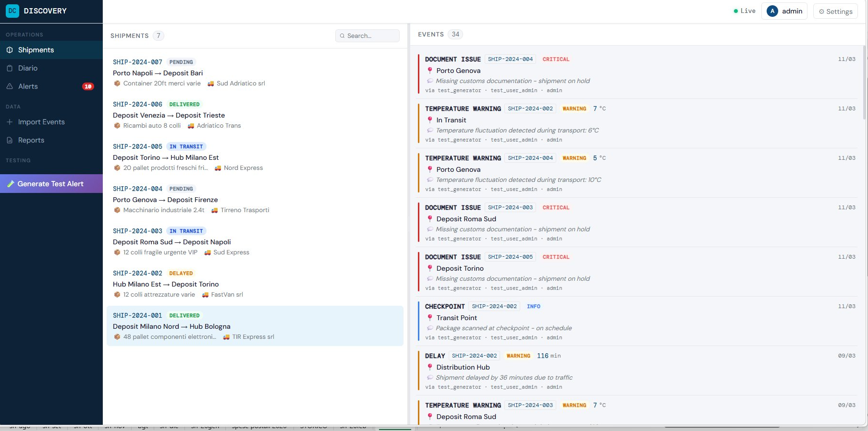This screenshot has width=868, height=431.
Task: Open the admin user menu
Action: [784, 11]
